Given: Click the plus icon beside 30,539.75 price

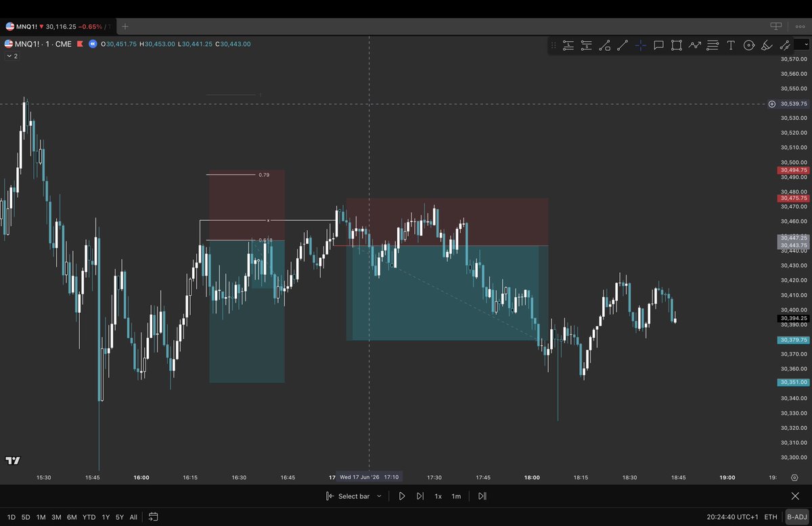Looking at the screenshot, I should [772, 104].
